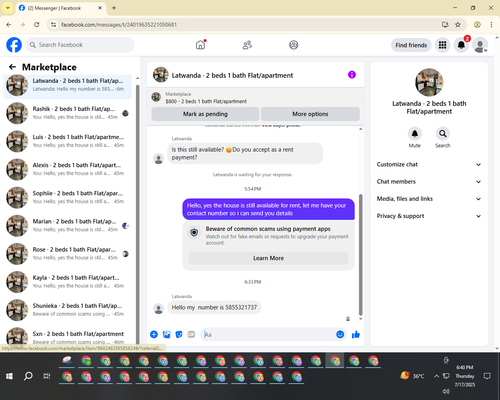The width and height of the screenshot is (500, 400).
Task: Open the Facebook menu grid icon
Action: [442, 45]
